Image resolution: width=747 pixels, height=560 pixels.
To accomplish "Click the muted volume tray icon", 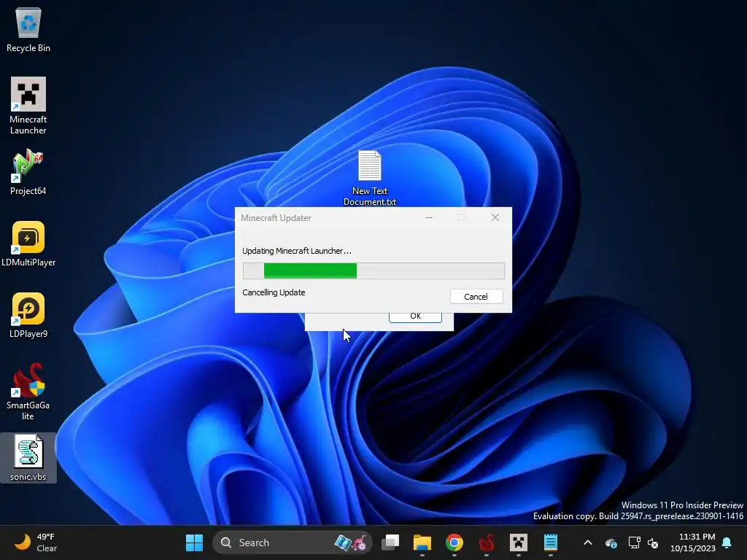I will tap(653, 542).
